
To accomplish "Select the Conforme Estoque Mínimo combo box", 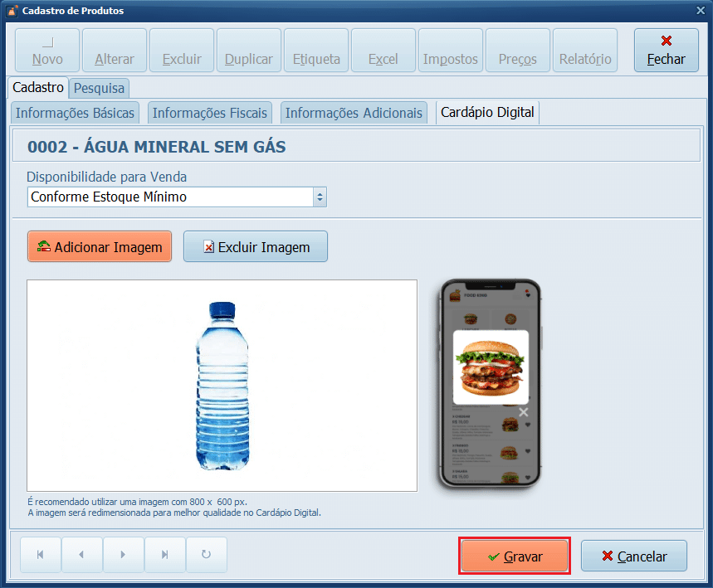I will pyautogui.click(x=177, y=197).
